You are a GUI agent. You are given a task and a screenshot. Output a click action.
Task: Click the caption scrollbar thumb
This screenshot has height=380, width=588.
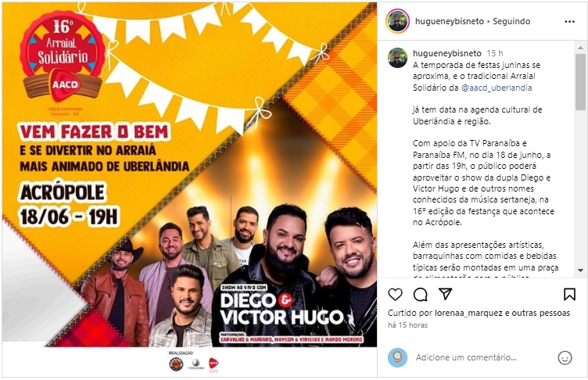tap(580, 82)
